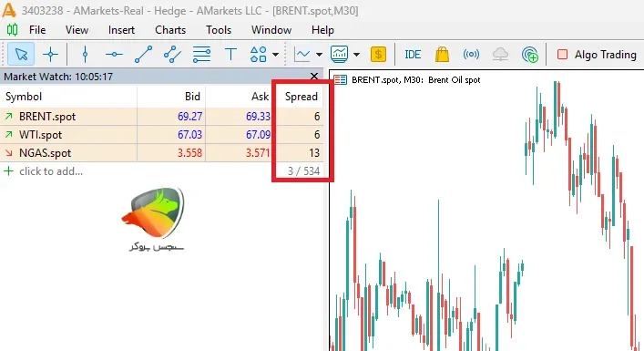Screen dimensions: 644x351
Task: Click the green chart icon left of File menu
Action: coord(13,29)
